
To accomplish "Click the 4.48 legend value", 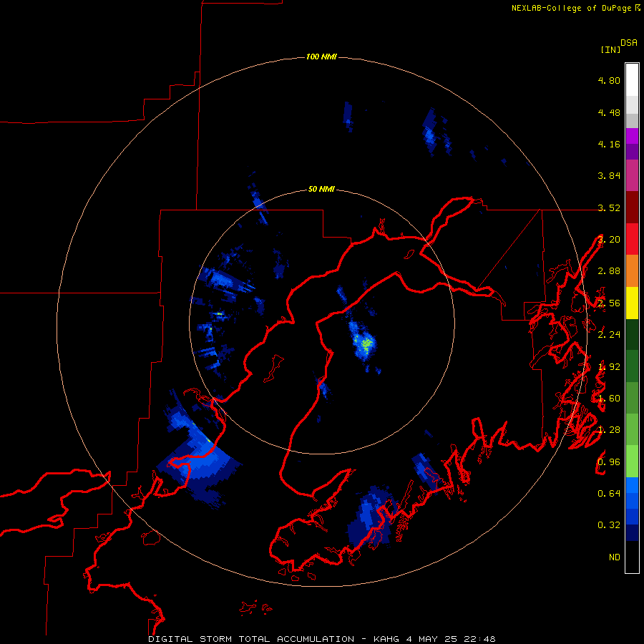I will 609,112.
